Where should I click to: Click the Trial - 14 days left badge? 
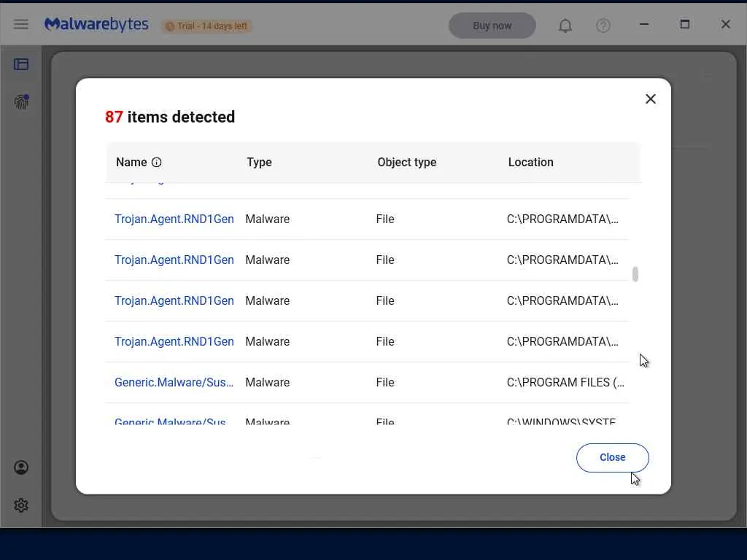point(207,26)
